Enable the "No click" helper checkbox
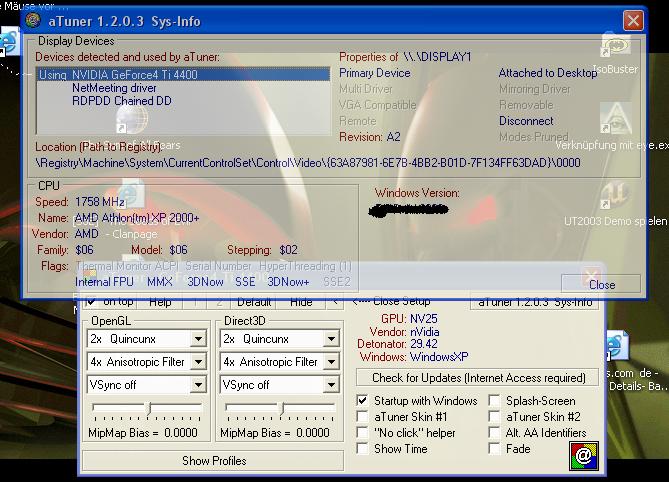The width and height of the screenshot is (669, 482). coord(362,433)
